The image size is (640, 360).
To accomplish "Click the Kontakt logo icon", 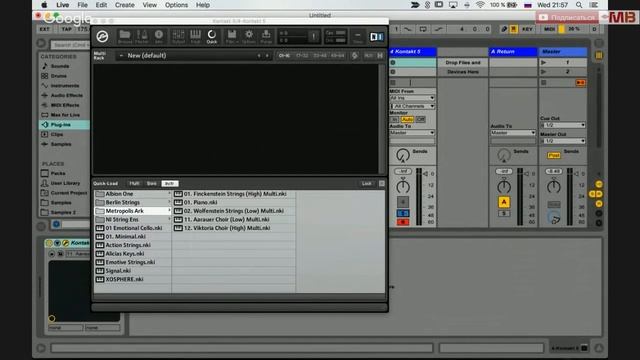I will 102,36.
